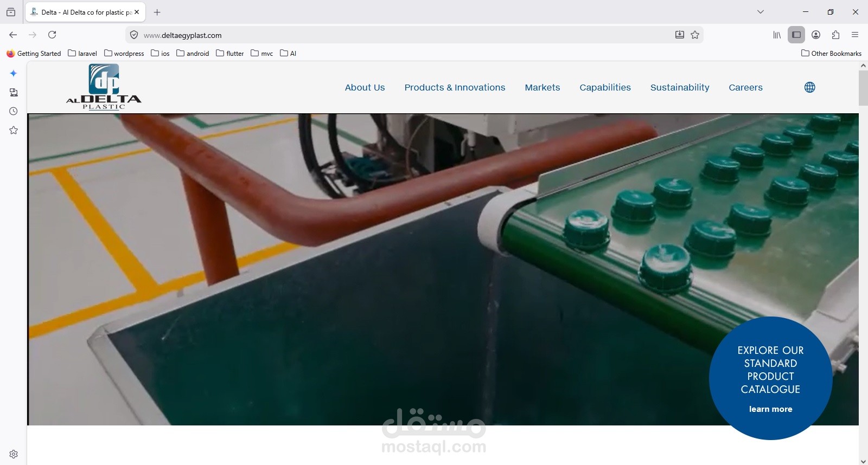Open the wordpress bookmarks folder
Screen dimensions: 868x465
124,54
